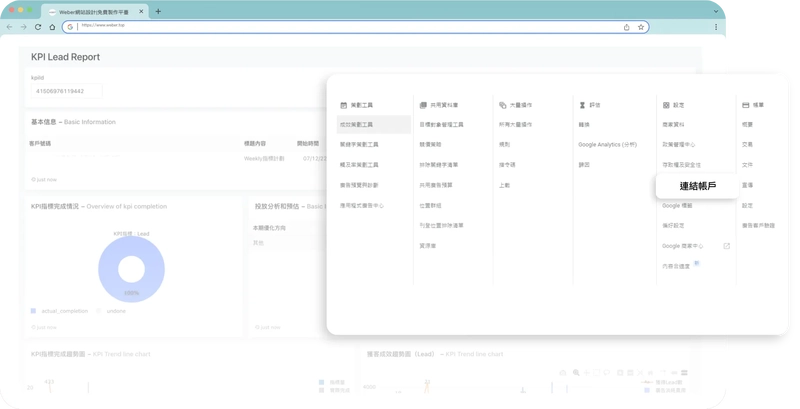Expand the tab search chevron
This screenshot has width=800, height=409.
[x=715, y=11]
